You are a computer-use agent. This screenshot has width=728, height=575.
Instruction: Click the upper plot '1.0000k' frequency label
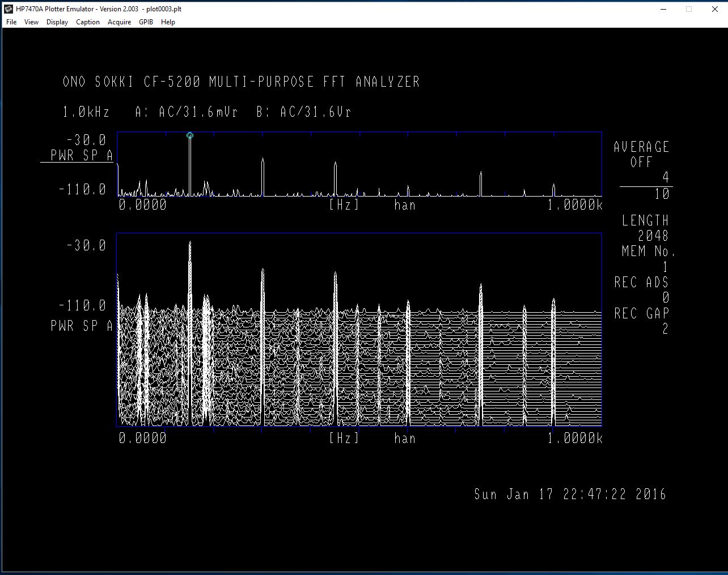(575, 205)
